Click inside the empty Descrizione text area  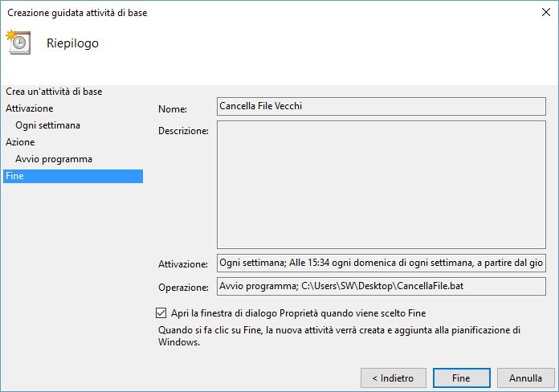click(x=381, y=184)
